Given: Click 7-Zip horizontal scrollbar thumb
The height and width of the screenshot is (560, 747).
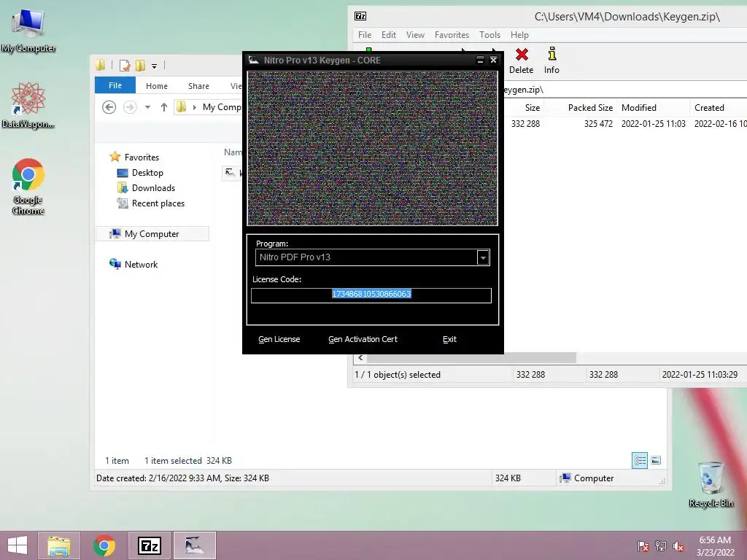Looking at the screenshot, I should click(472, 357).
